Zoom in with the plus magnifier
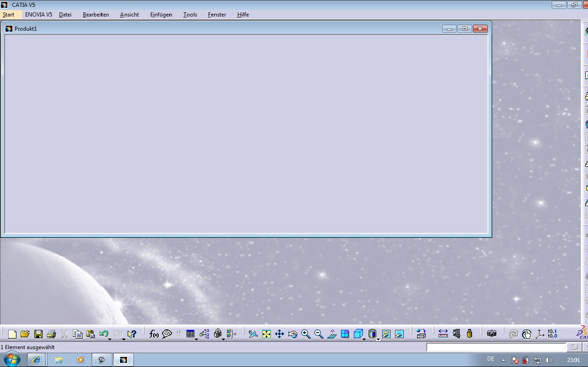 tap(306, 334)
